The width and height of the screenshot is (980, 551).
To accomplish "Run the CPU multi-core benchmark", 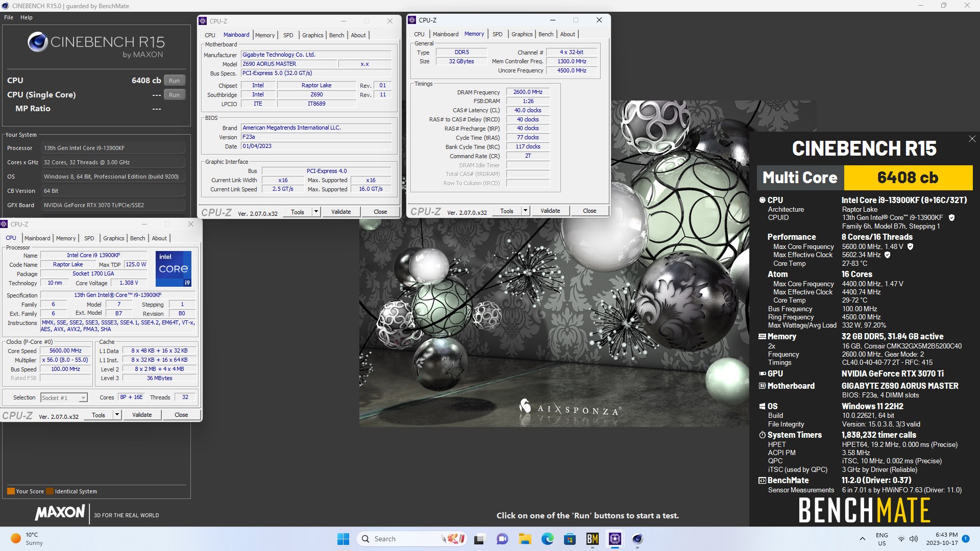I will (174, 81).
